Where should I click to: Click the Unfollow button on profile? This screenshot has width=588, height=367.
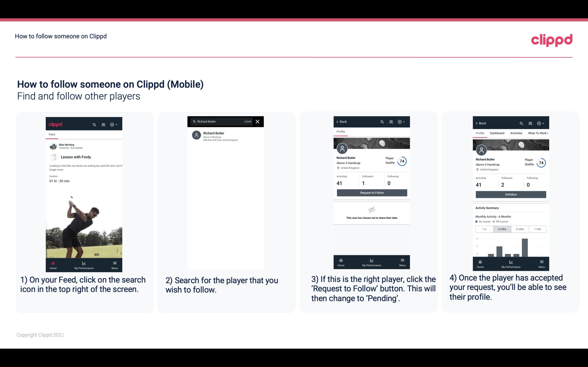click(x=511, y=194)
